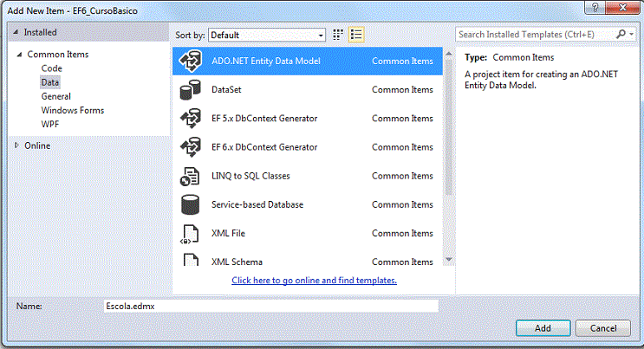Screen dimensions: 644x349
Task: Select the DataSet template icon
Action: point(190,90)
